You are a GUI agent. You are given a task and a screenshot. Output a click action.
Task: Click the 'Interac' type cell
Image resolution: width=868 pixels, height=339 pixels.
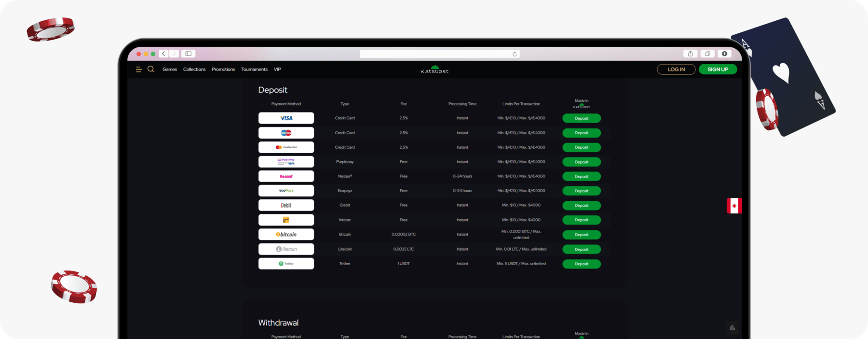tap(345, 220)
